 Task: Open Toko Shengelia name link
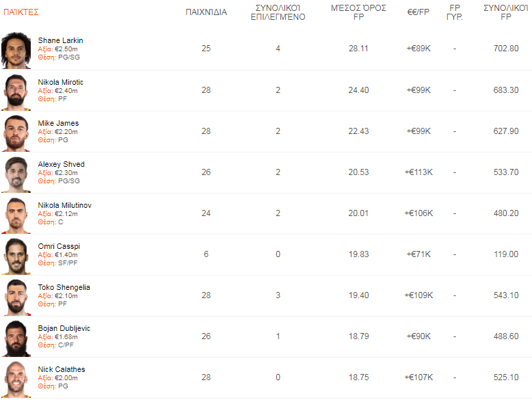[64, 287]
